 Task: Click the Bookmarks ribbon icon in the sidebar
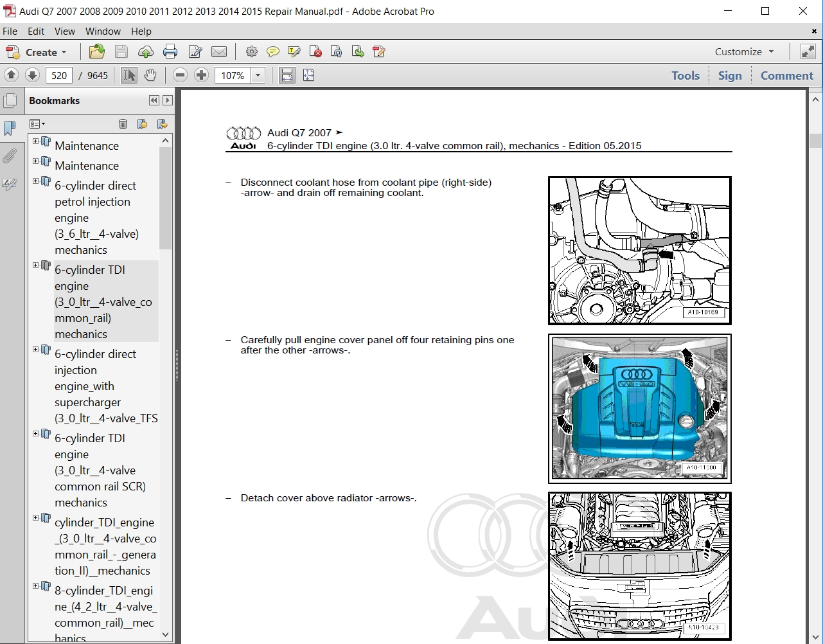tap(10, 128)
